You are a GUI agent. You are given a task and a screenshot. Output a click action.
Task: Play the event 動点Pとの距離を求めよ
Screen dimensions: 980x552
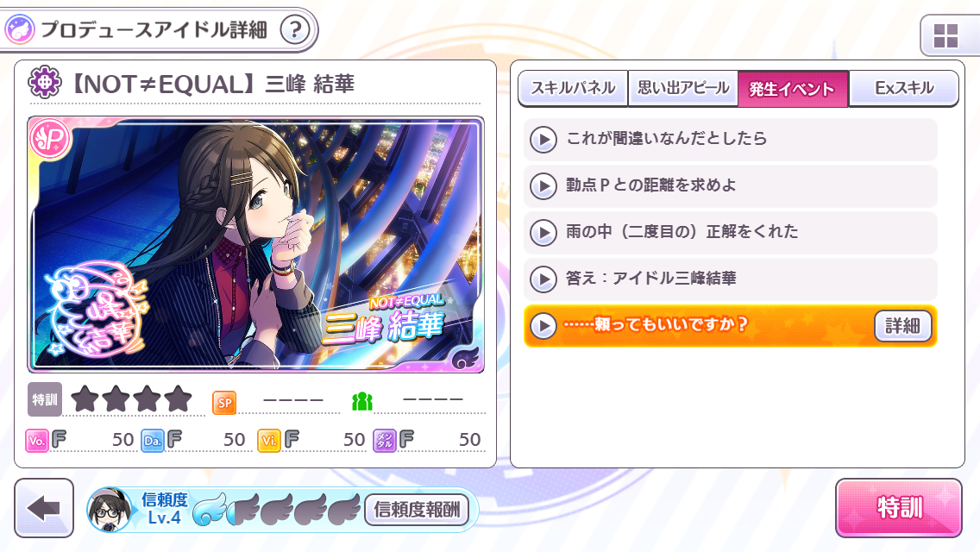tap(543, 186)
